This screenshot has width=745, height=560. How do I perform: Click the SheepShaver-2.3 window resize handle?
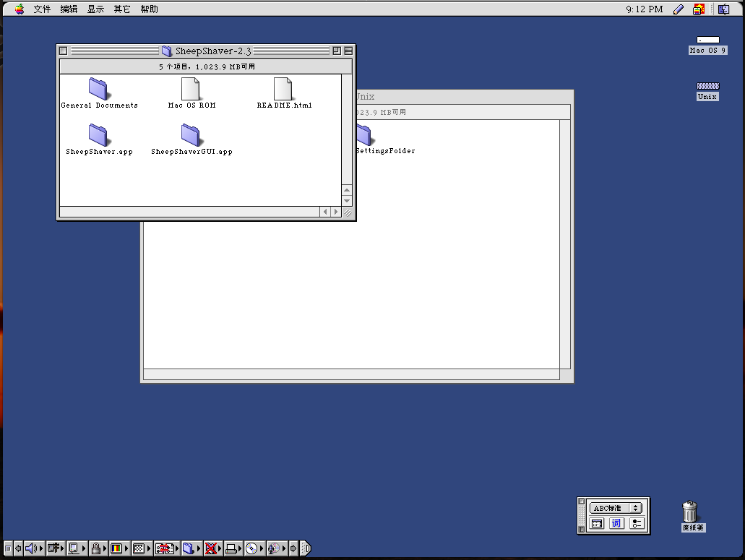348,212
